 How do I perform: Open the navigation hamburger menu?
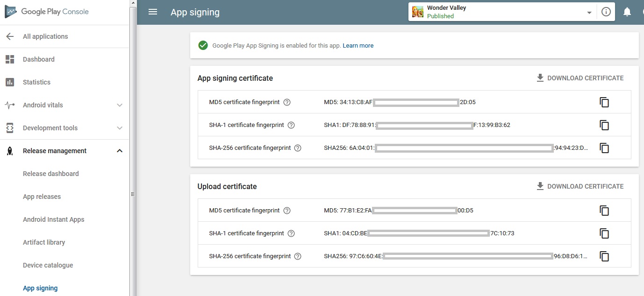point(152,12)
